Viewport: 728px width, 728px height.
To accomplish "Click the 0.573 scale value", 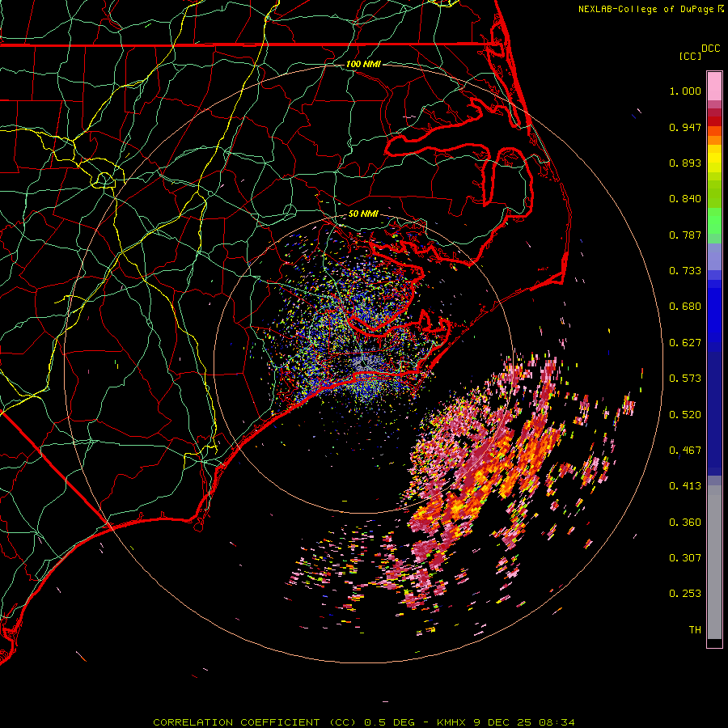I will (685, 379).
